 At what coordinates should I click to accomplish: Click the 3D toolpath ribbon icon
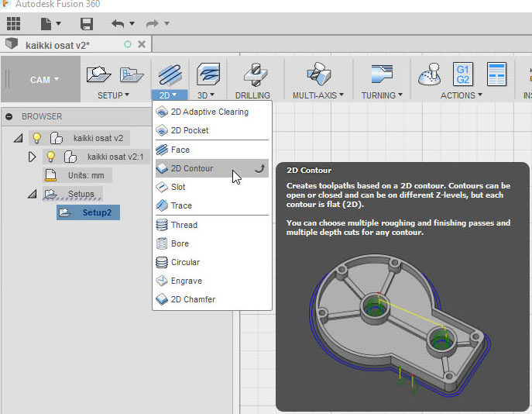click(208, 74)
